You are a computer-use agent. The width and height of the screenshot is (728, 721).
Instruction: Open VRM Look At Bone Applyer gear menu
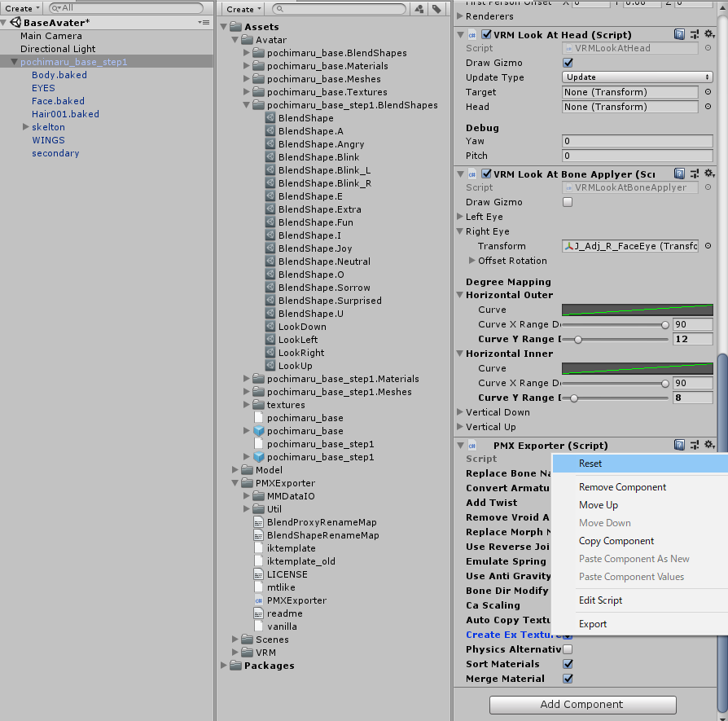tap(709, 174)
